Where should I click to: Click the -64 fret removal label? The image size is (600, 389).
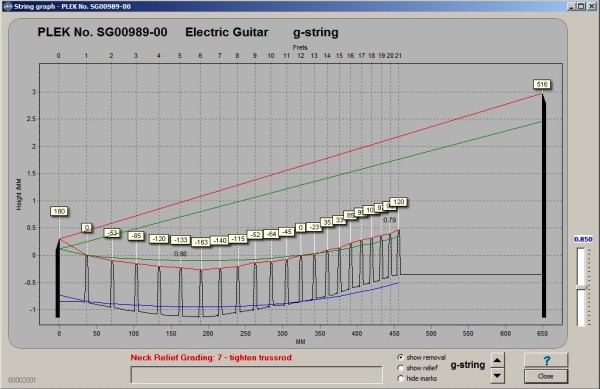pyautogui.click(x=271, y=234)
